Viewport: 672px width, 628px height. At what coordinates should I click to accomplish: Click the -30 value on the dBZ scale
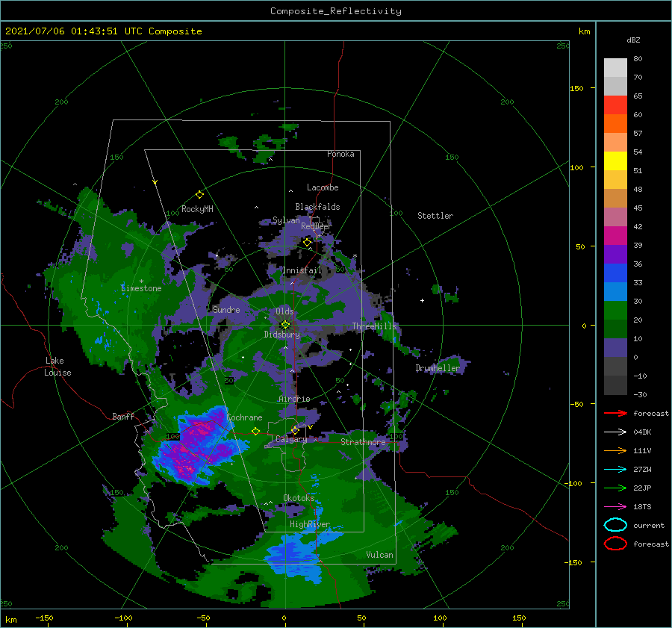point(640,395)
